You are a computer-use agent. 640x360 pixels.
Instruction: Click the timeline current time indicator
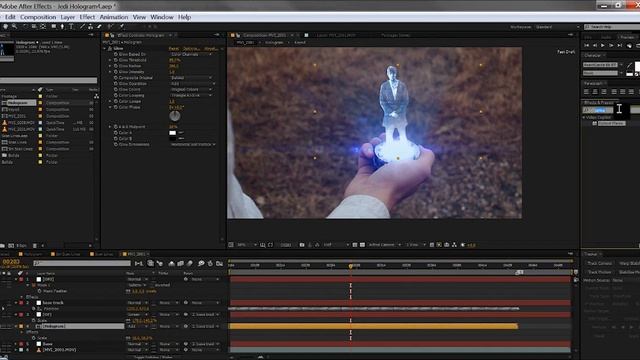point(351,266)
